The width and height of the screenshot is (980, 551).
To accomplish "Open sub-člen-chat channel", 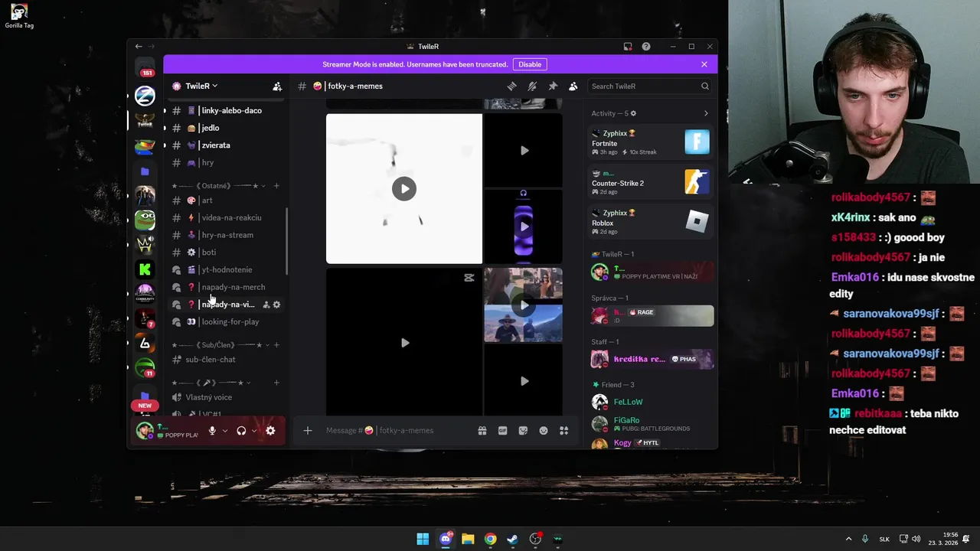I will click(x=226, y=360).
